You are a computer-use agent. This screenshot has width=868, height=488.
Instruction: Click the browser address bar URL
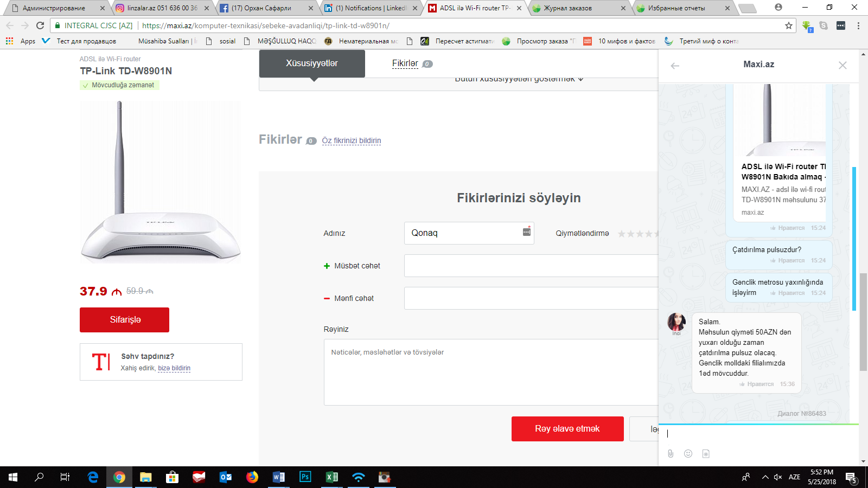(266, 25)
